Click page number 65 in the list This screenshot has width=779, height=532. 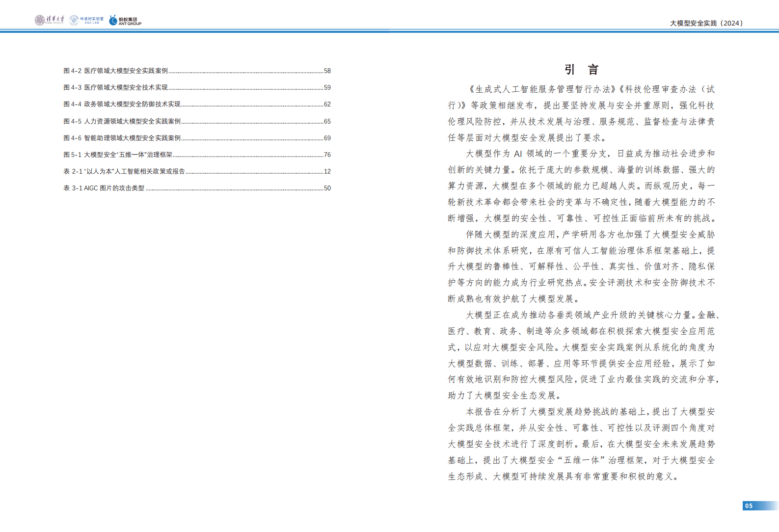pyautogui.click(x=327, y=121)
